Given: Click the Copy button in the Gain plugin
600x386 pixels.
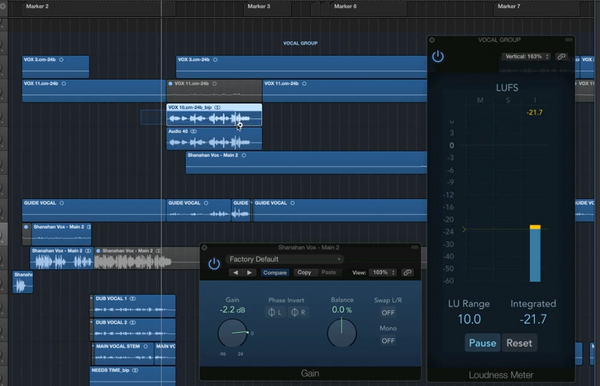Looking at the screenshot, I should (304, 272).
